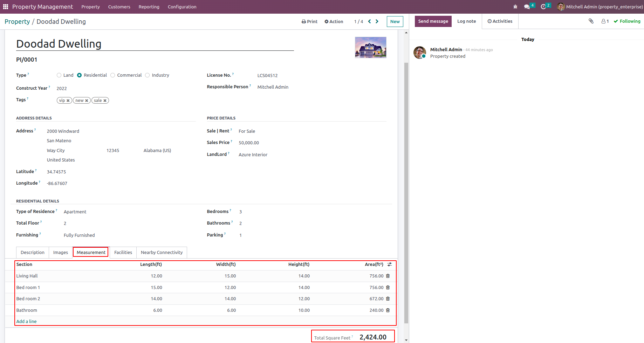Click the Send message button

click(x=433, y=21)
